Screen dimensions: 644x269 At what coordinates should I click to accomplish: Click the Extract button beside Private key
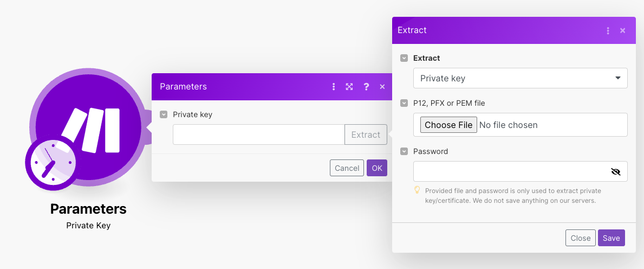366,134
